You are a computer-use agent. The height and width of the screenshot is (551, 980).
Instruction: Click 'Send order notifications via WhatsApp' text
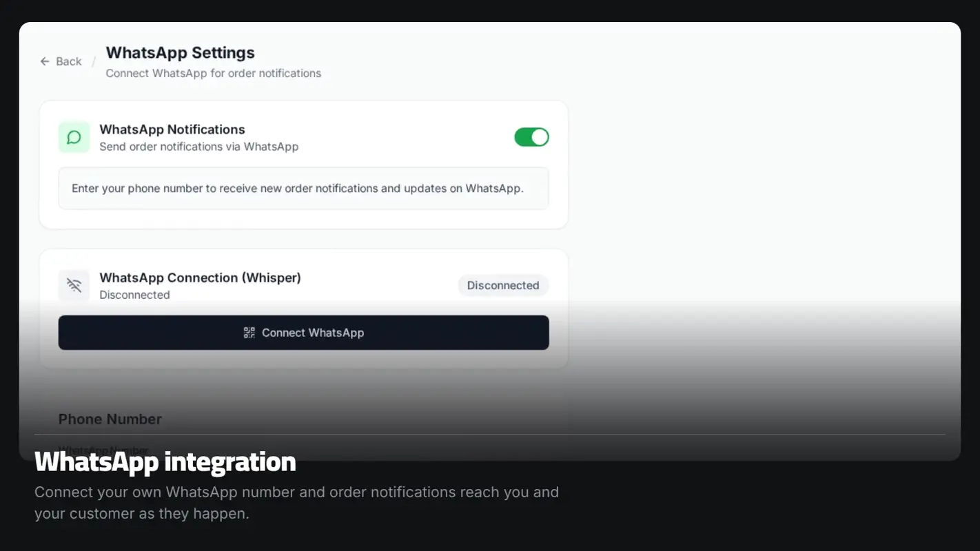click(x=199, y=147)
